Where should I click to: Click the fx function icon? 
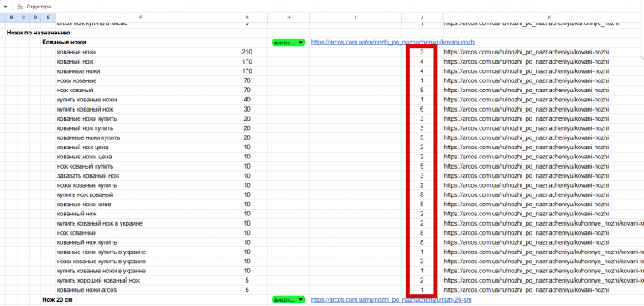[19, 7]
